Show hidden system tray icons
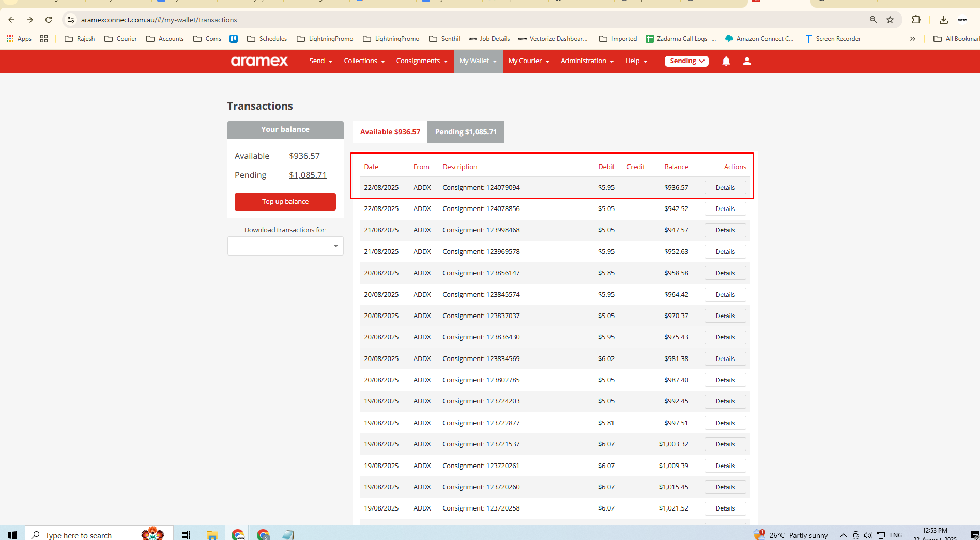This screenshot has height=540, width=980. (x=843, y=535)
